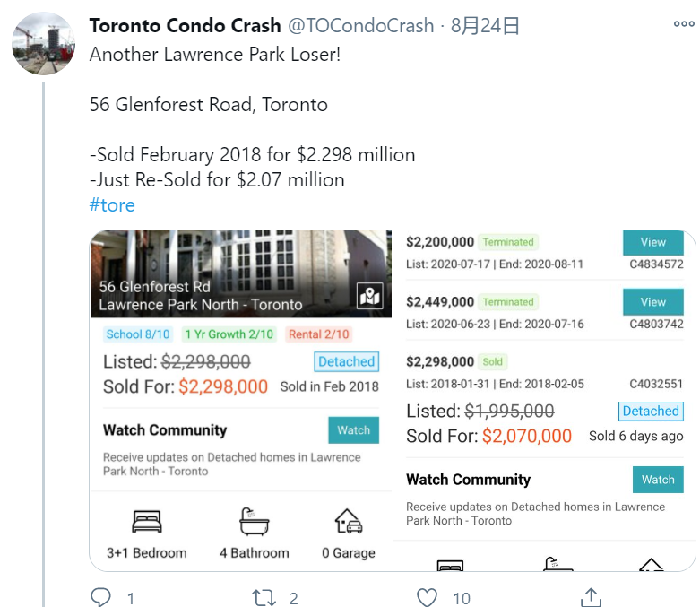This screenshot has height=607, width=700.
Task: Click the Rental 2/10 rating tag
Action: pyautogui.click(x=319, y=334)
